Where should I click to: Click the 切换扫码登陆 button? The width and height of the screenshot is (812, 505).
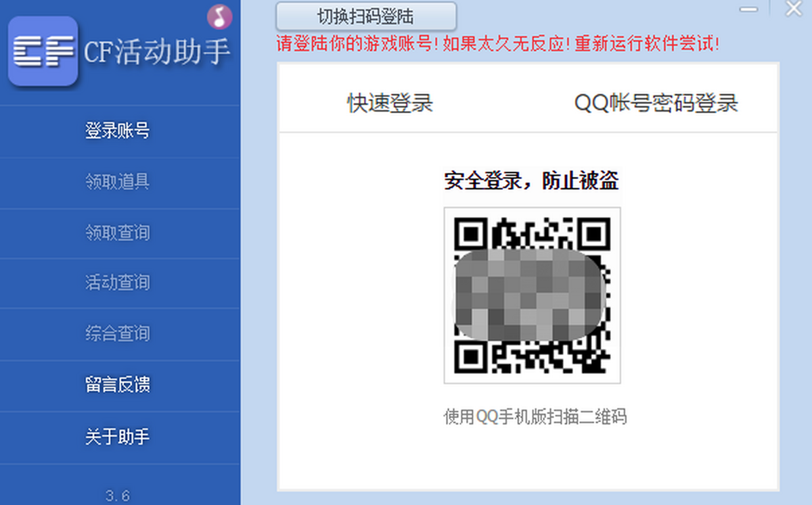click(x=366, y=16)
